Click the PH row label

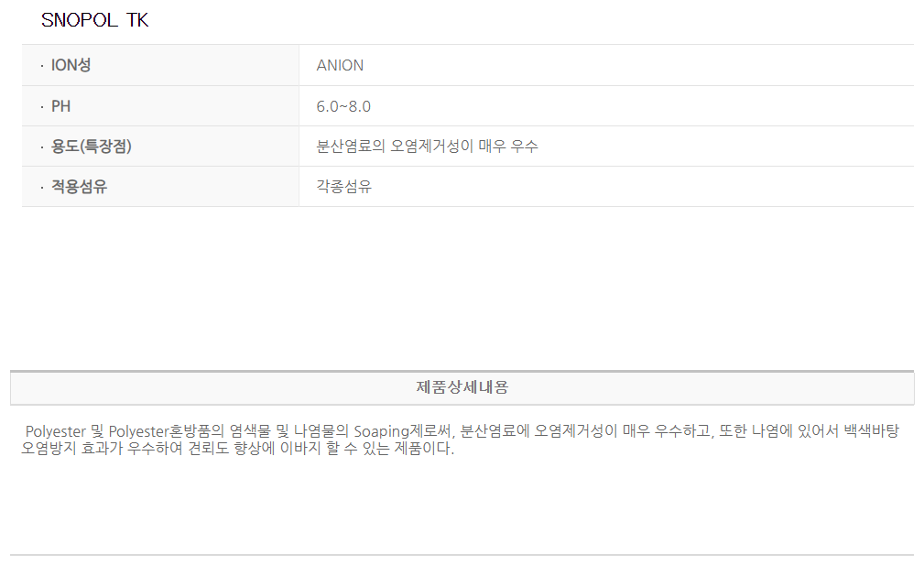[x=60, y=106]
